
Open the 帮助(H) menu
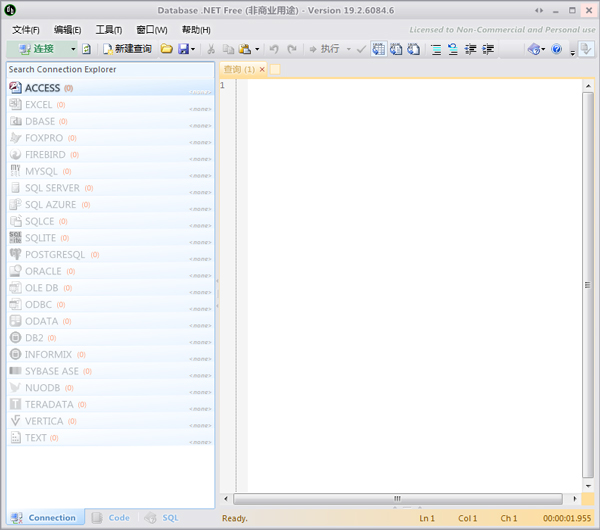point(196,30)
